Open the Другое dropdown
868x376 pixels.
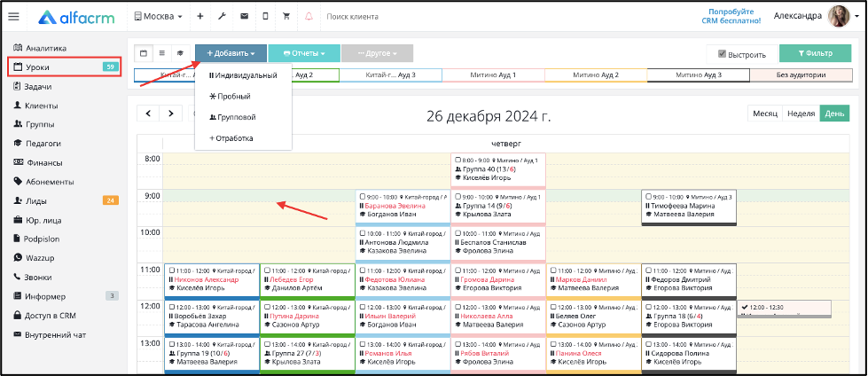[x=377, y=54]
